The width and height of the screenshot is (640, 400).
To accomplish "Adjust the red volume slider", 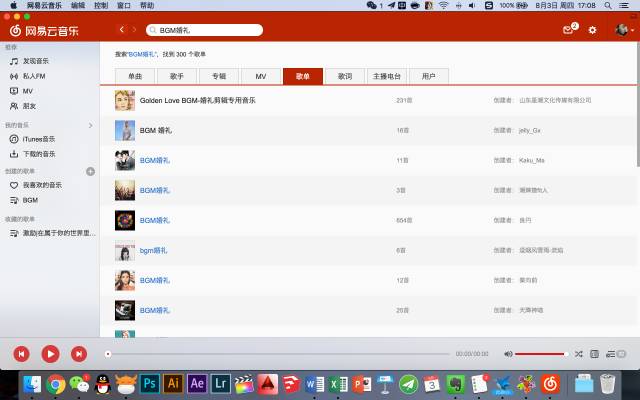I will coord(540,354).
